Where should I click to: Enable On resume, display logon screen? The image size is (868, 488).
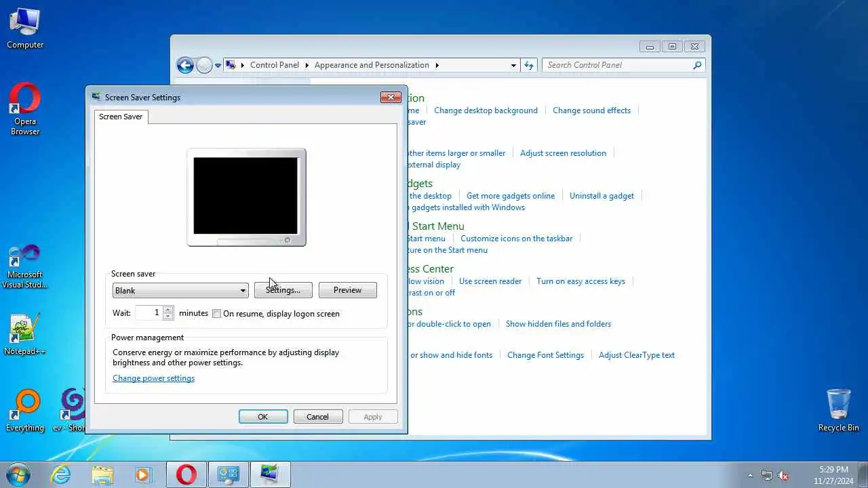click(216, 314)
